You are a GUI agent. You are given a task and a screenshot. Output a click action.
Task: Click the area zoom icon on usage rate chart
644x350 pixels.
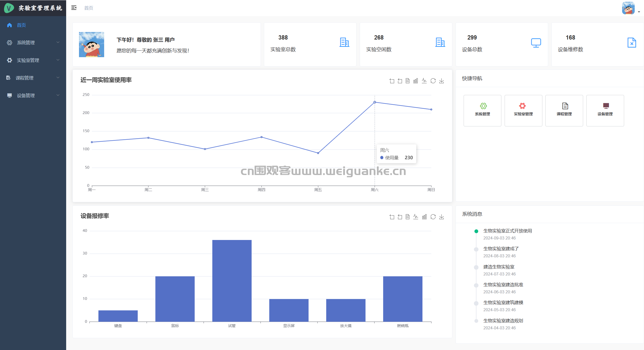(x=392, y=81)
